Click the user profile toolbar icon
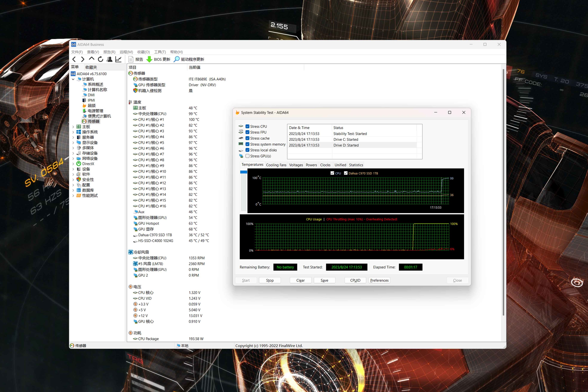 [110, 59]
